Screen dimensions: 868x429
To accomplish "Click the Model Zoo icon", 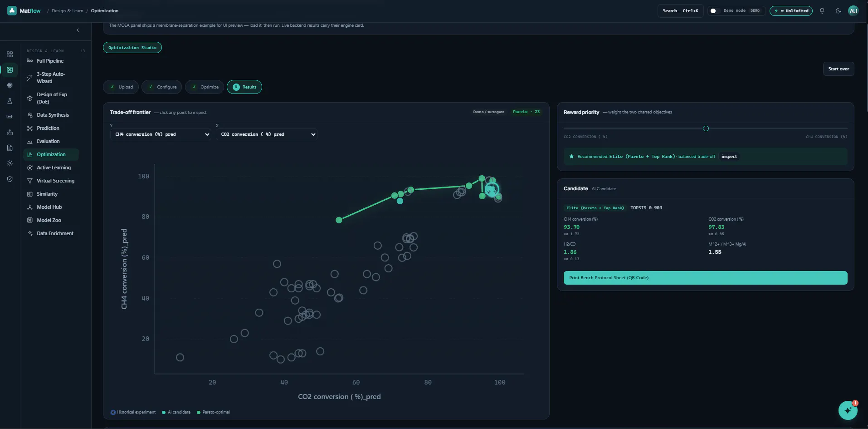I will coord(30,220).
